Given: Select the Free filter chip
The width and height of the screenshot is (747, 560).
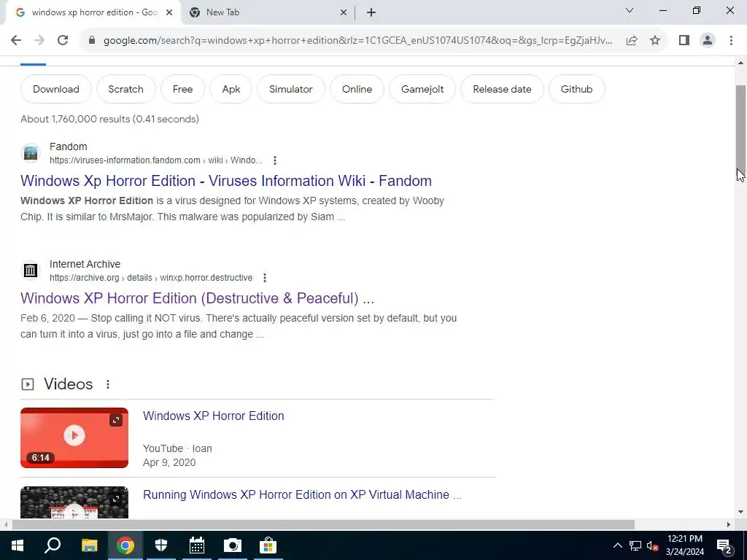Looking at the screenshot, I should [x=182, y=89].
